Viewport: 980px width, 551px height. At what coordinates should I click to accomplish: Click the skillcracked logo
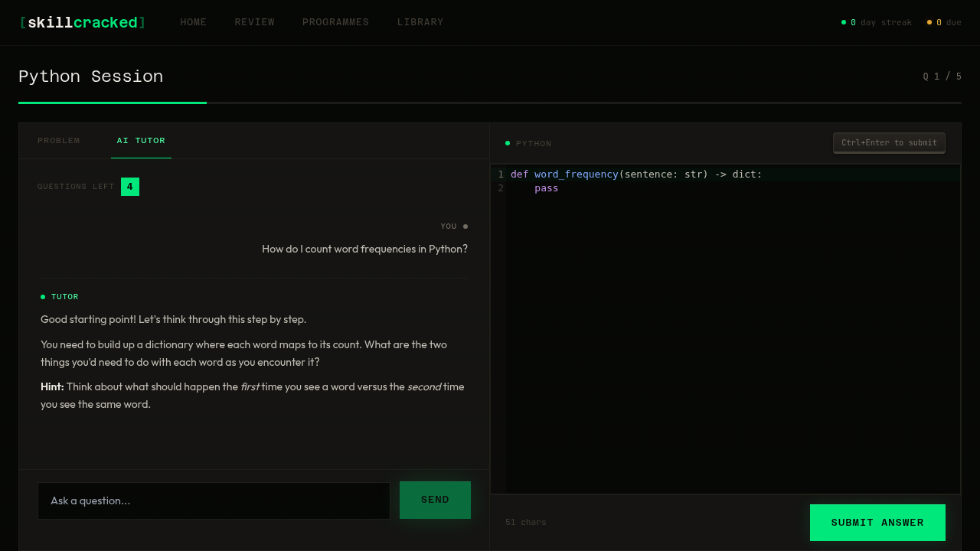click(x=82, y=23)
